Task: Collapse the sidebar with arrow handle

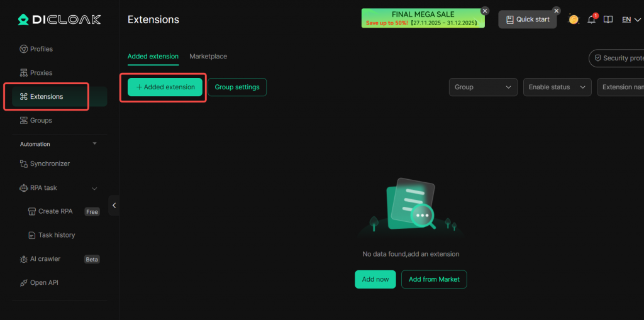Action: pyautogui.click(x=114, y=206)
